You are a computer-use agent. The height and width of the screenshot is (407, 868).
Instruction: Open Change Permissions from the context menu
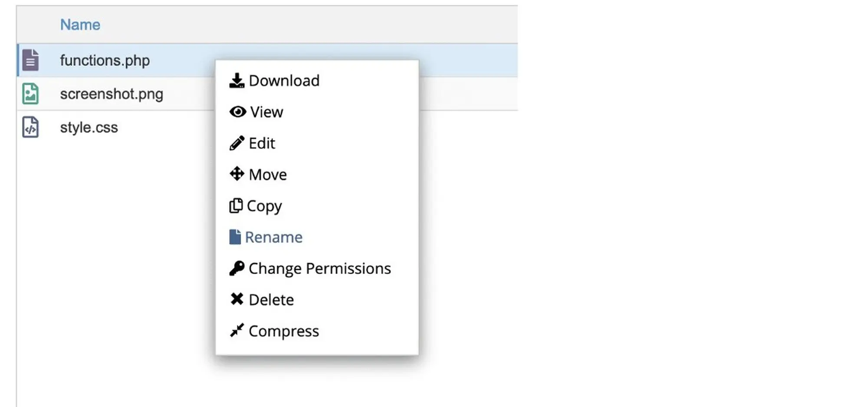tap(319, 268)
